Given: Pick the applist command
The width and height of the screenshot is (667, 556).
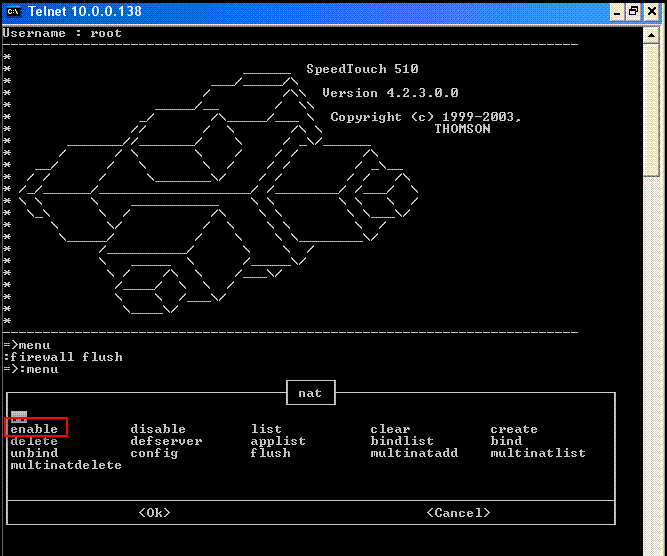Looking at the screenshot, I should [x=278, y=441].
